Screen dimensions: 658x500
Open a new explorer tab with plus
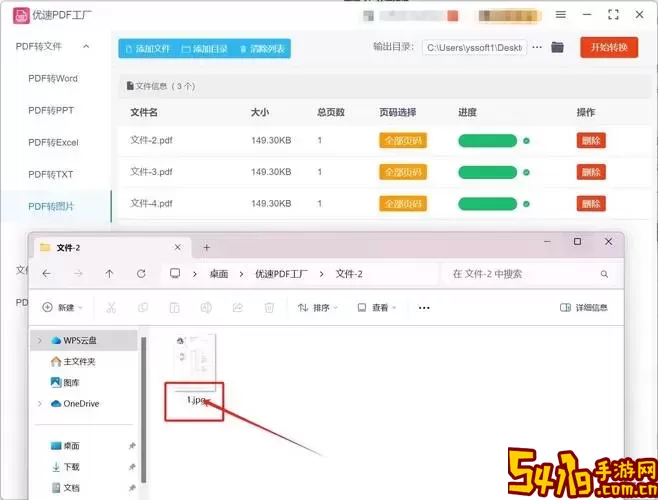(x=206, y=247)
